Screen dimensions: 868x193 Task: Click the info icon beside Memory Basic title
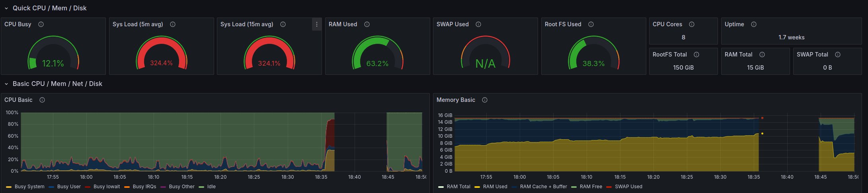click(x=485, y=100)
